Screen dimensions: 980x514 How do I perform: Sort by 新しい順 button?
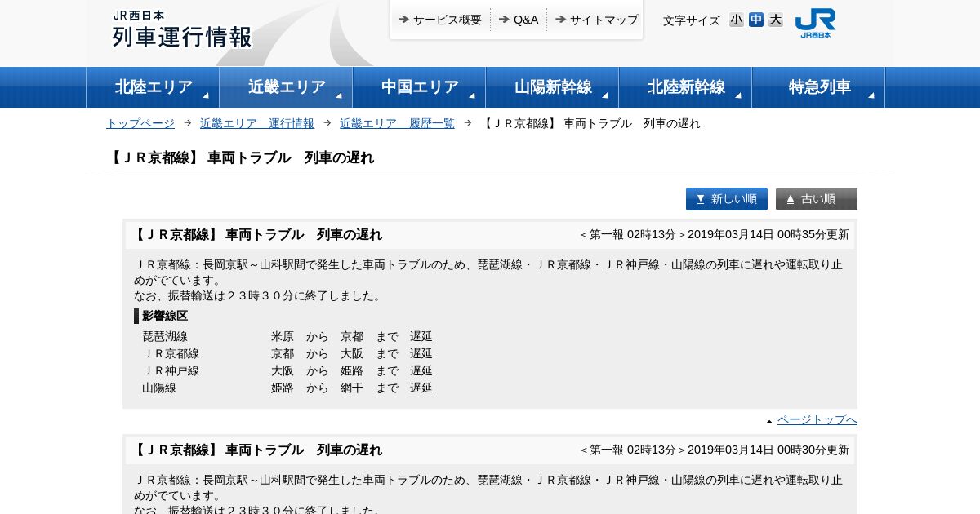tap(727, 199)
